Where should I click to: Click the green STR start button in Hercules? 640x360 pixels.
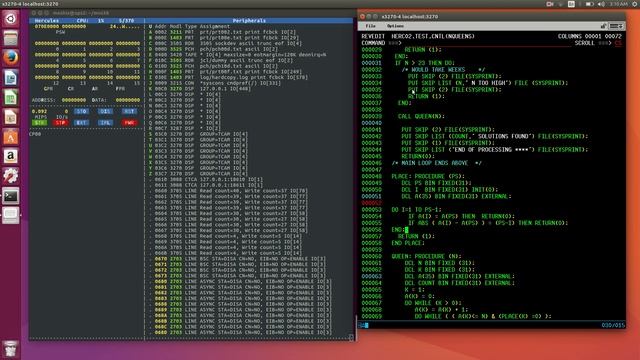coord(40,123)
